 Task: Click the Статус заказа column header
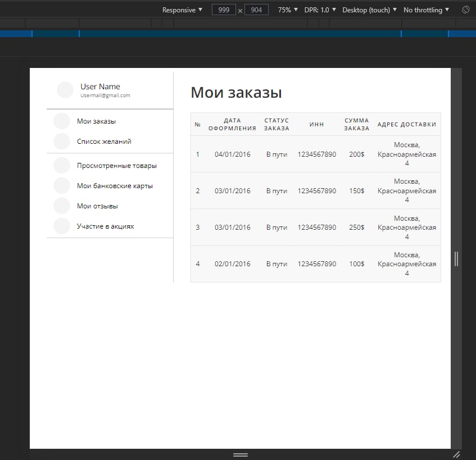click(x=276, y=124)
